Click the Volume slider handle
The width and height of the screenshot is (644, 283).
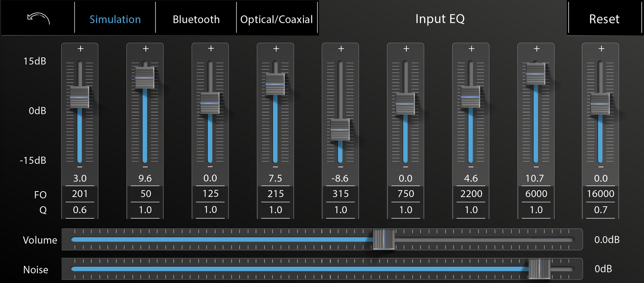click(383, 240)
